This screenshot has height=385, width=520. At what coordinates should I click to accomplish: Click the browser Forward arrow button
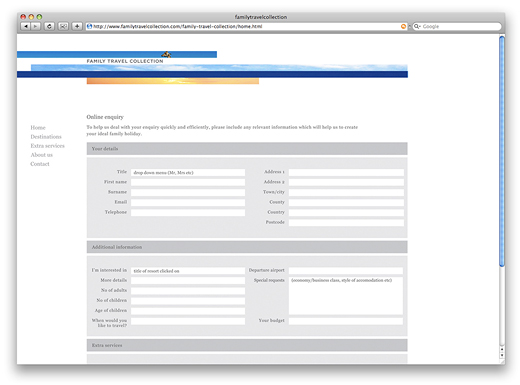coord(35,26)
